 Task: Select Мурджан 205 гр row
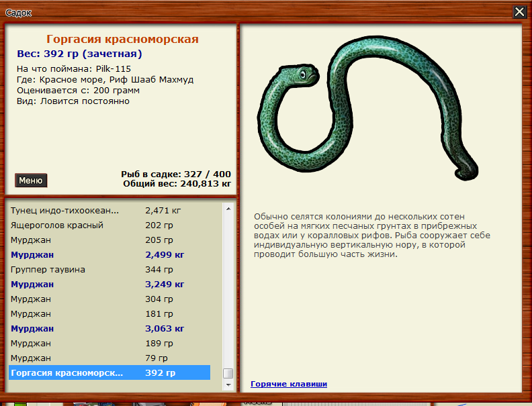(109, 240)
